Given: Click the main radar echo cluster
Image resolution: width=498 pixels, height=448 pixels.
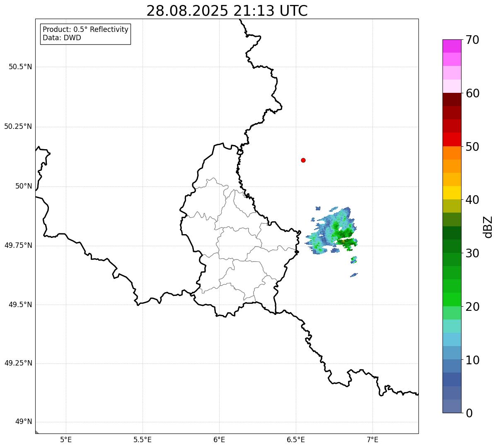Looking at the screenshot, I should [x=332, y=231].
